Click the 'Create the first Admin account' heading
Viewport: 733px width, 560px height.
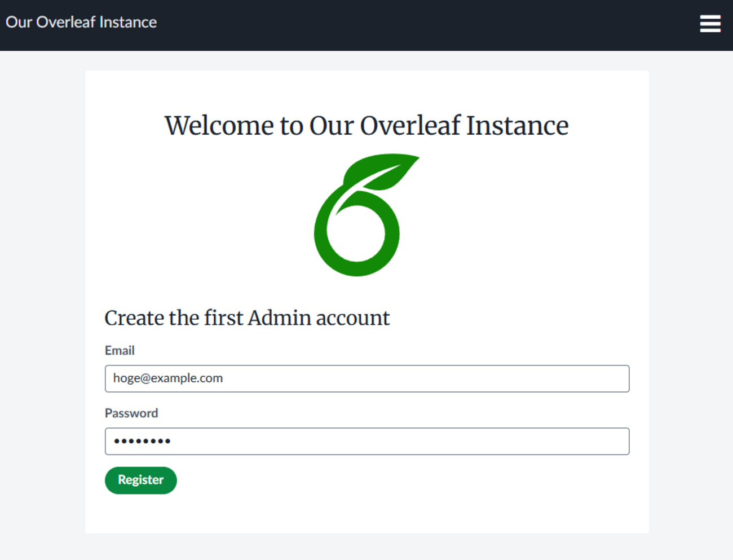click(x=247, y=318)
